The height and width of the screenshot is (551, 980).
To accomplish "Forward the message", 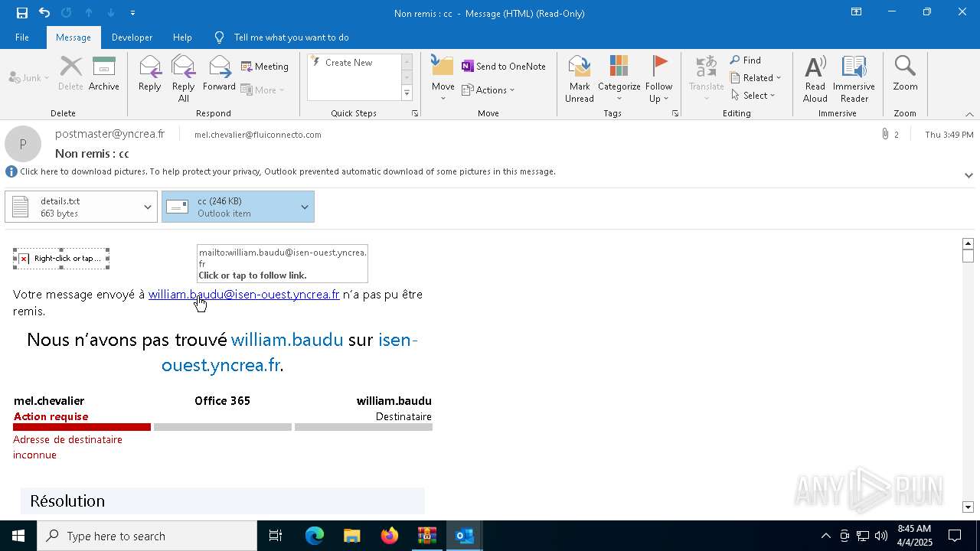I will click(219, 73).
